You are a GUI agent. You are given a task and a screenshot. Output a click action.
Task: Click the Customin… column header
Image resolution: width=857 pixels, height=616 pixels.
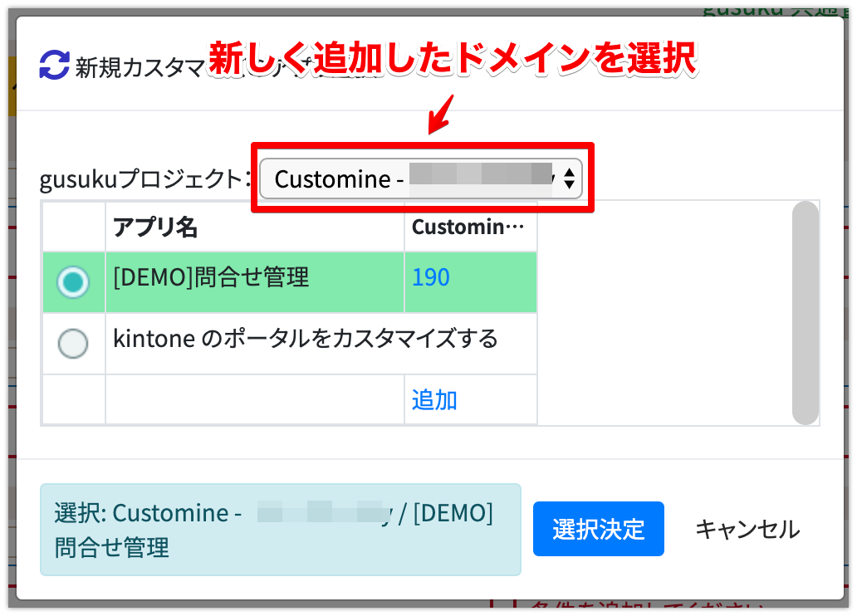pos(471,227)
